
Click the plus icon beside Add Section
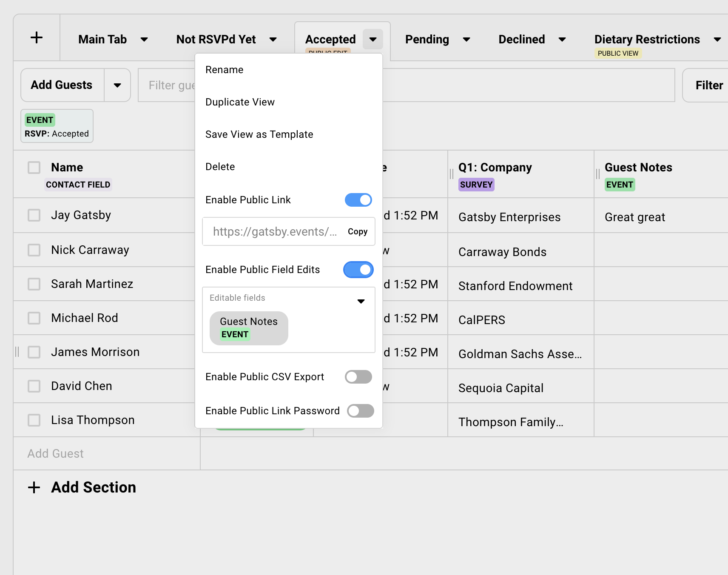pyautogui.click(x=34, y=487)
